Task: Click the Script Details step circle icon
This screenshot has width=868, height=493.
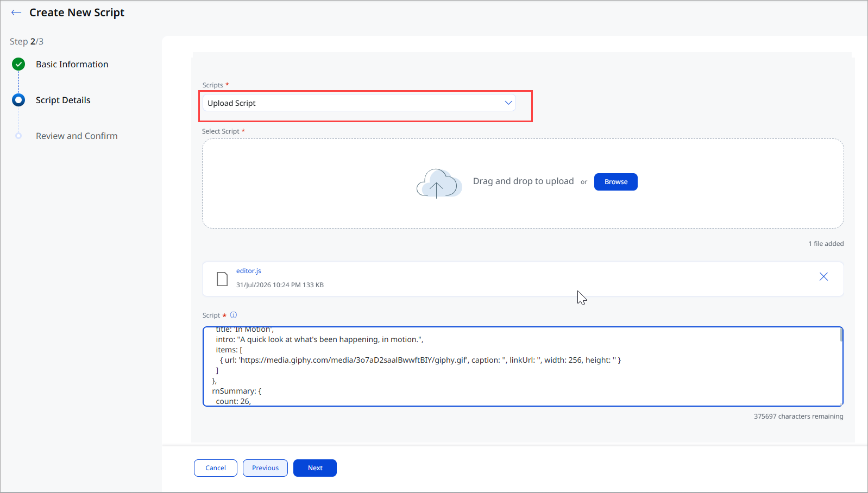Action: [x=18, y=100]
